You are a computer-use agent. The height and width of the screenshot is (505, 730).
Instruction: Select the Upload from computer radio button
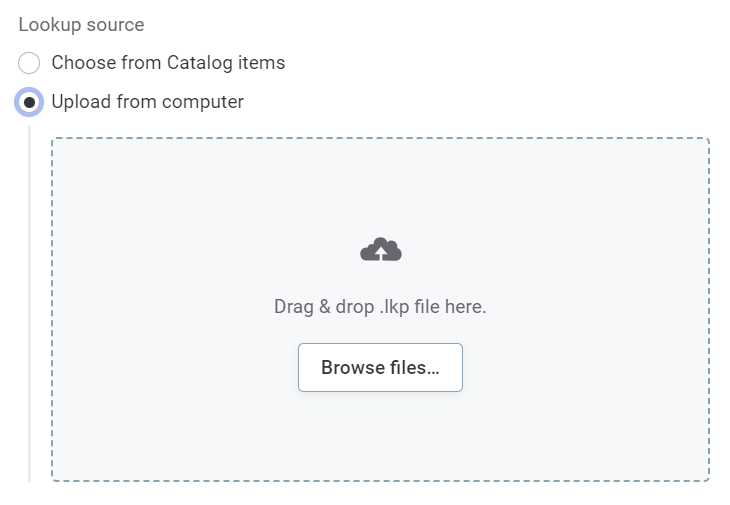29,102
